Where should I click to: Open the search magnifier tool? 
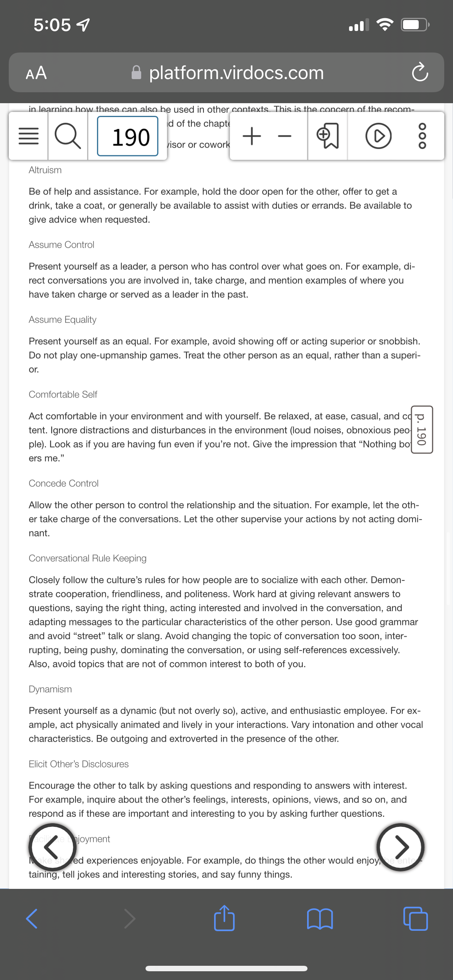coord(68,136)
